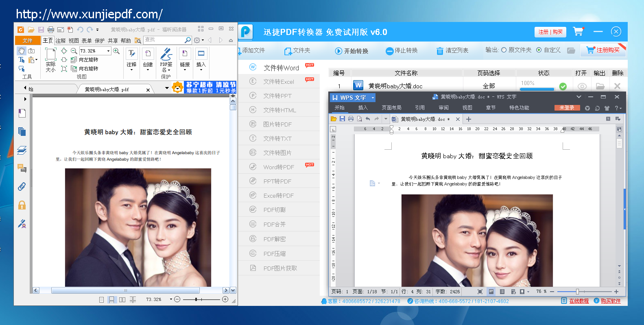
Task: Expand the PDF签名 dropdown in Foxit
Action: tap(168, 70)
